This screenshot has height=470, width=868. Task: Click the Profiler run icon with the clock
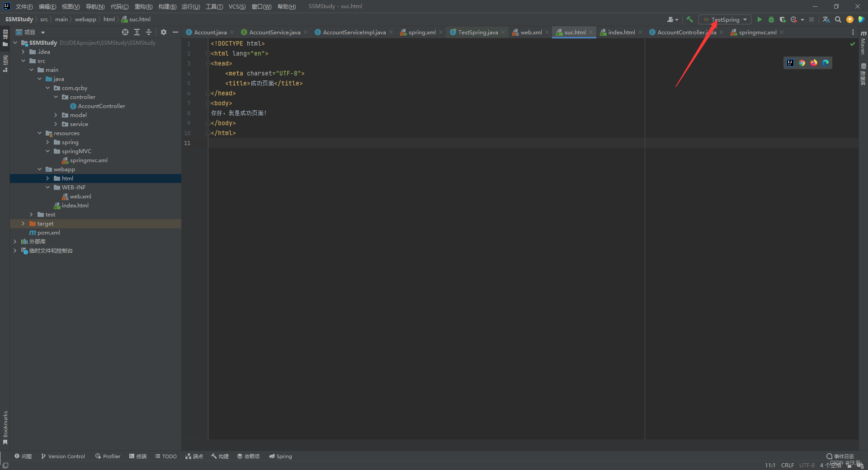pyautogui.click(x=794, y=19)
